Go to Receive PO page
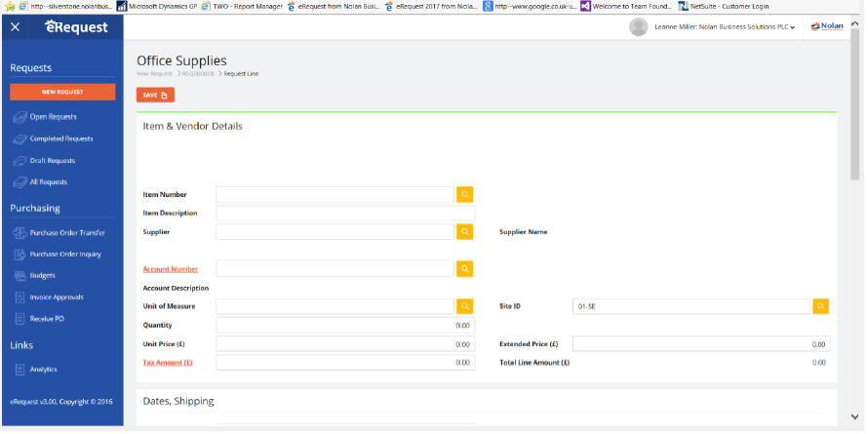Viewport: 868px width, 434px height. pos(47,319)
